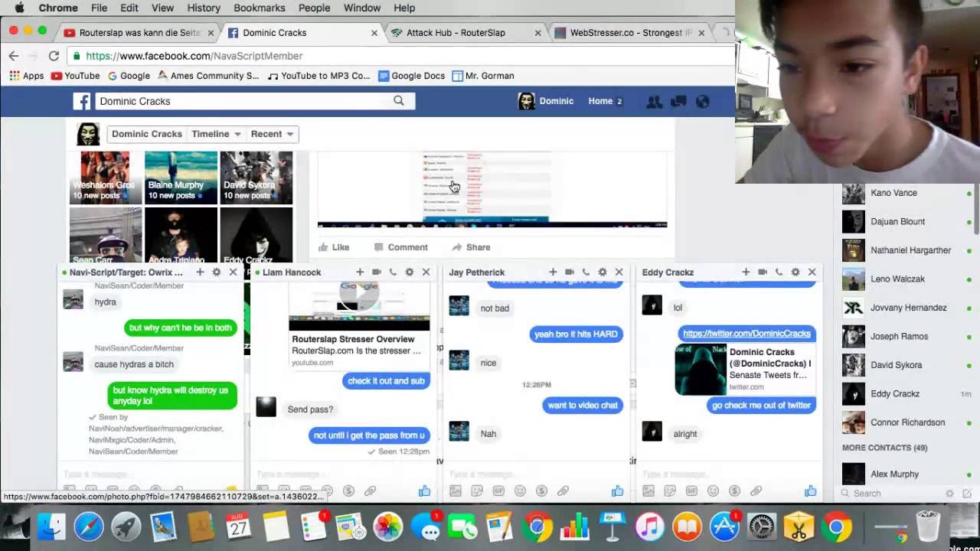980x551 pixels.
Task: Add friends to the Liam Hancock chat
Action: [360, 272]
